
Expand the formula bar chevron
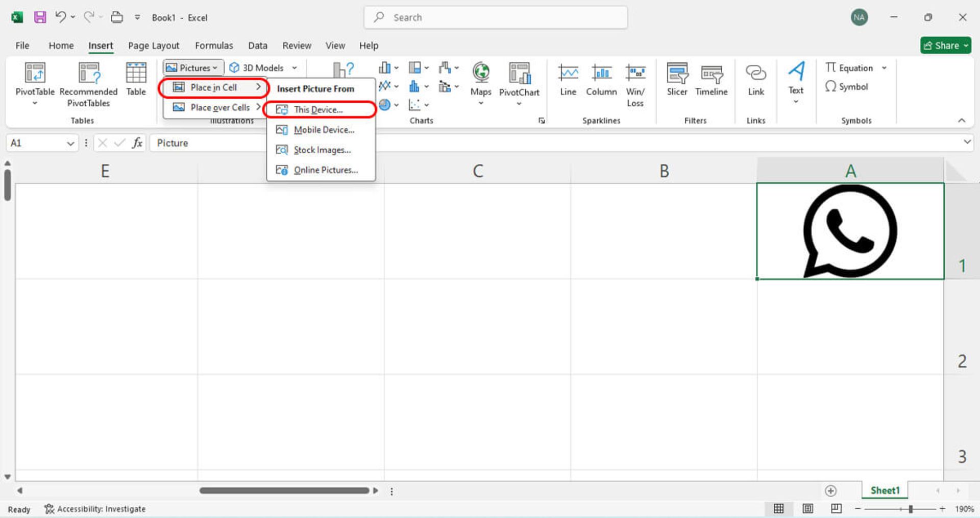pos(967,142)
